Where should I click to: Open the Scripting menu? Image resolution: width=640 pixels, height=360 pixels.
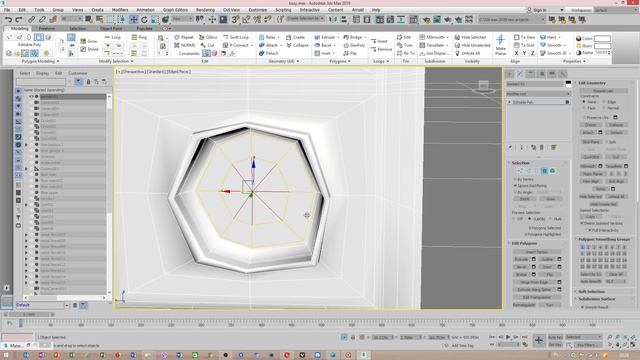click(283, 10)
